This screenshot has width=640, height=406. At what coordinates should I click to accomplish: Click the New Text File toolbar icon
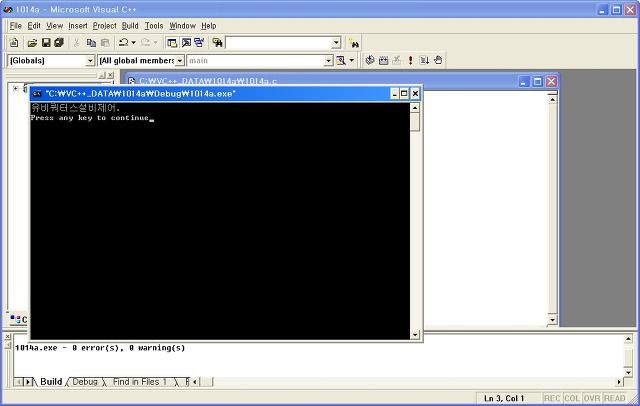[14, 42]
